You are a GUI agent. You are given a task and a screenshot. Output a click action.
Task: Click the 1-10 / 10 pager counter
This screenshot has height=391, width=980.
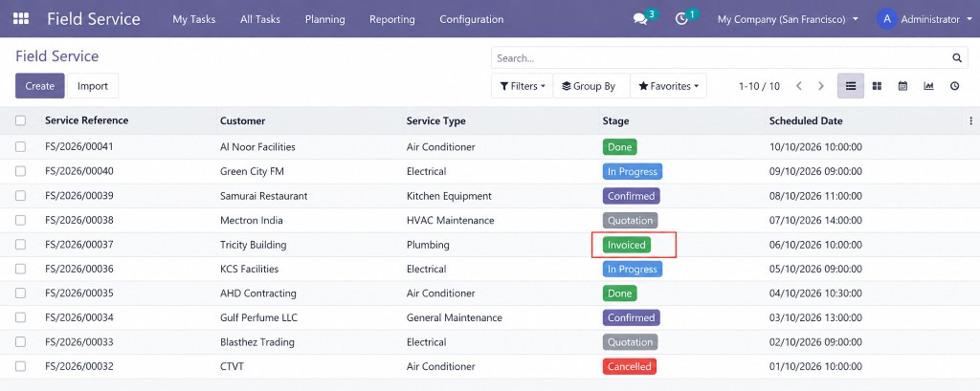pyautogui.click(x=759, y=86)
